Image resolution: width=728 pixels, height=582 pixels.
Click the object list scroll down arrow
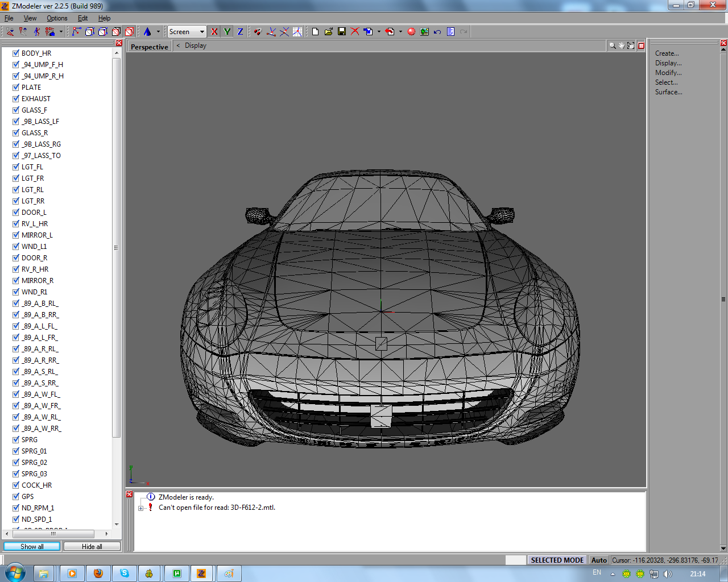tap(117, 524)
